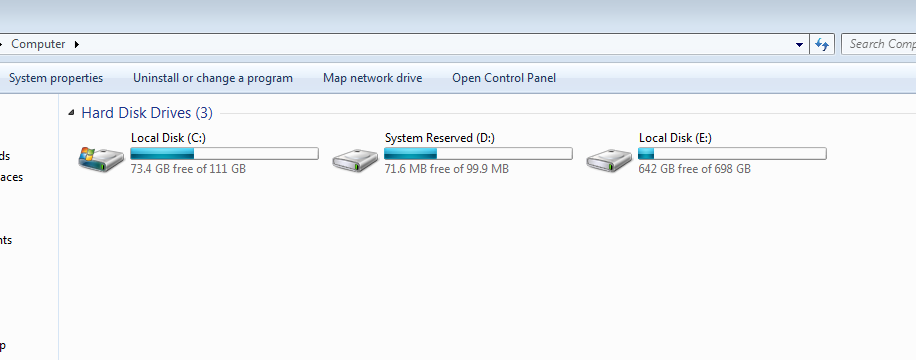
Task: Click the refresh icon beside the address bar
Action: tap(822, 44)
